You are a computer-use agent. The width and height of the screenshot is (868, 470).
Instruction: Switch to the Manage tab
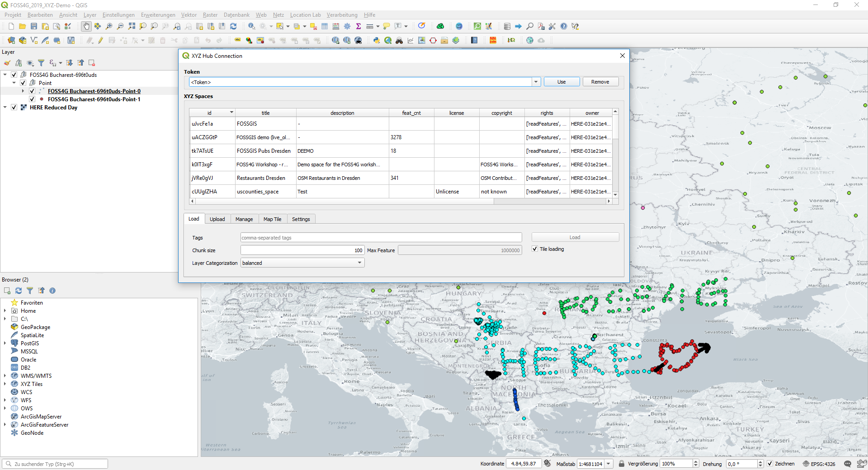pyautogui.click(x=244, y=219)
